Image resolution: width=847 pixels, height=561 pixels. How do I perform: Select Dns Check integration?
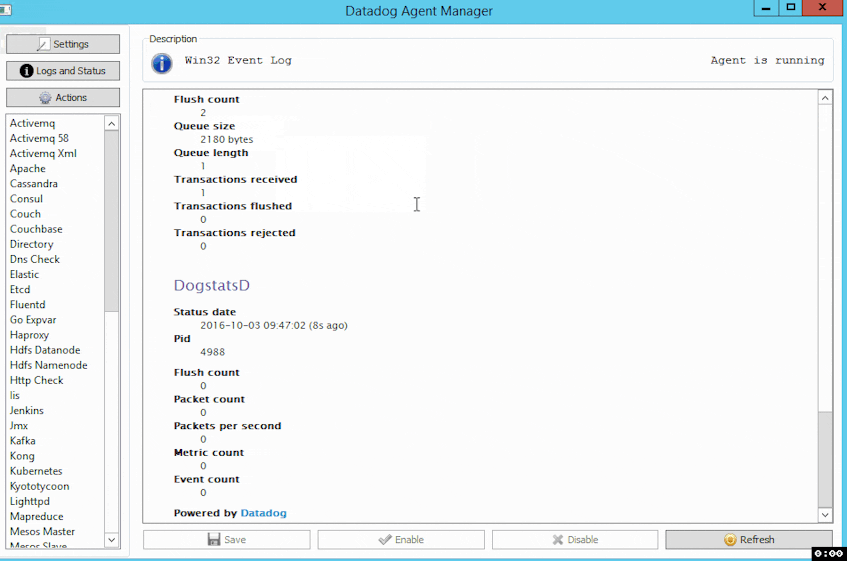click(35, 259)
